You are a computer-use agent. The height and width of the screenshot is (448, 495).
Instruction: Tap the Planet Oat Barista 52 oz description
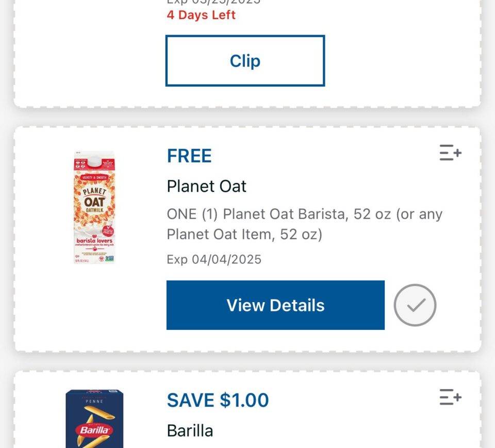click(x=304, y=224)
